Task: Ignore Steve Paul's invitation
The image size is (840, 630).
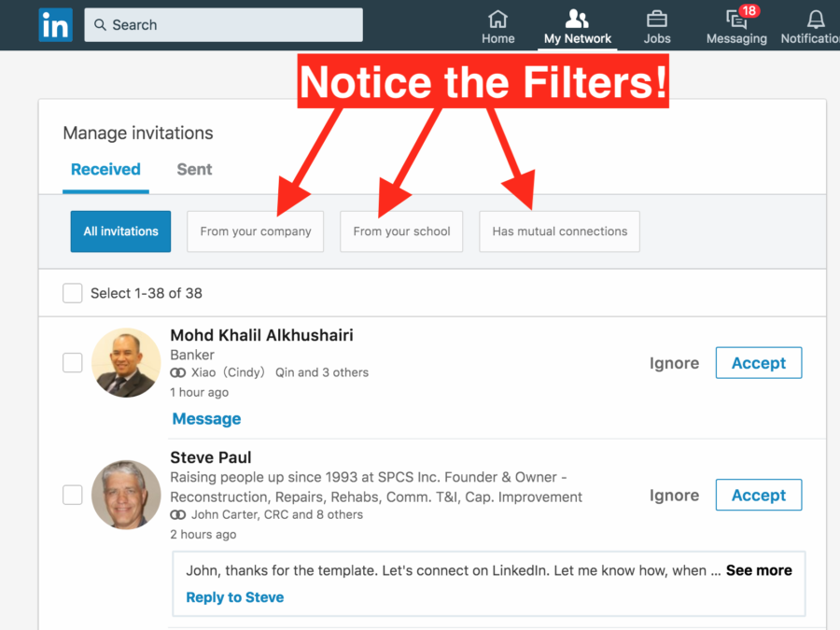Action: (674, 496)
